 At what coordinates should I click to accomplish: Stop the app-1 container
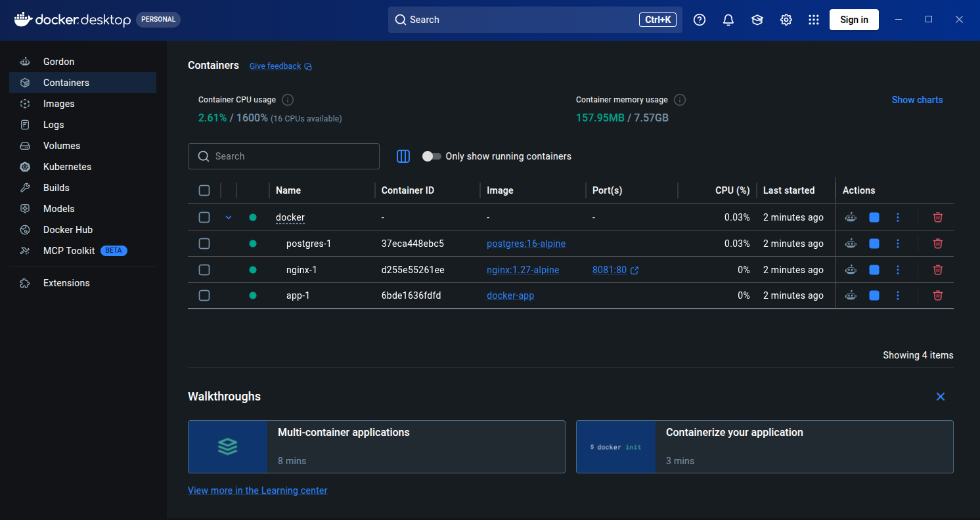pos(874,295)
